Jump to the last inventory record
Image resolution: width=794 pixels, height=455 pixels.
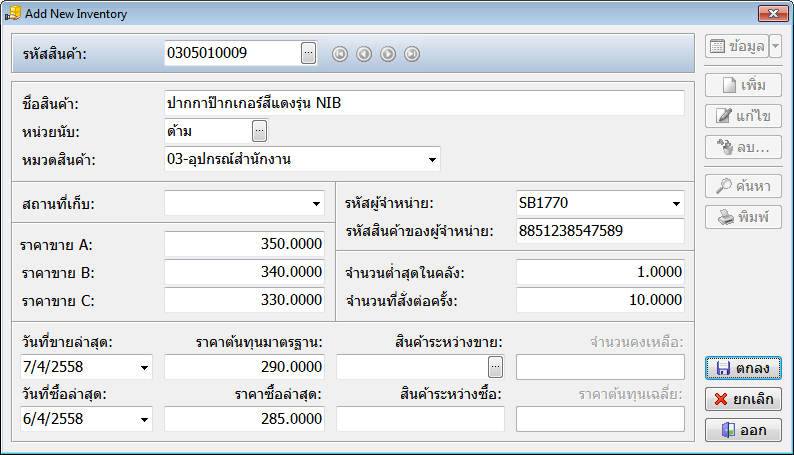(412, 54)
